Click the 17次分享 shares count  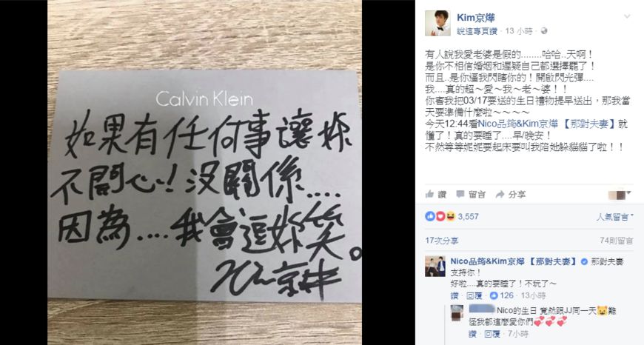(x=442, y=241)
